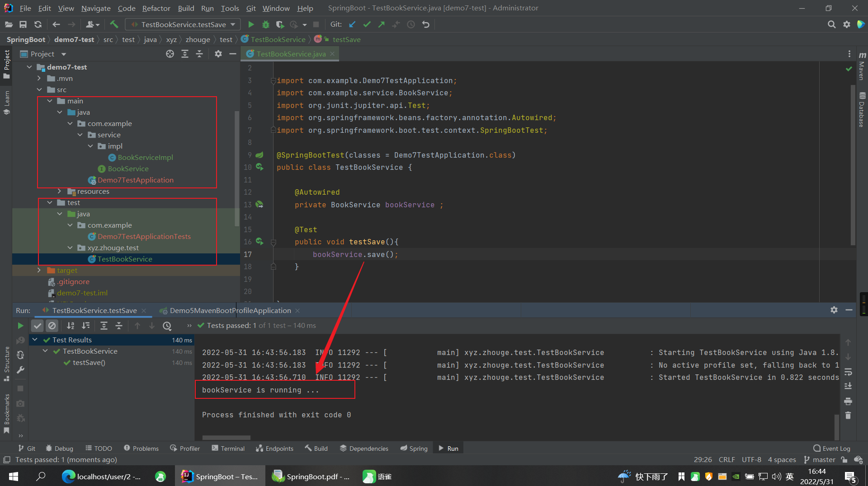Click the Search Everywhere magnifier icon
Image resolution: width=868 pixels, height=486 pixels.
coord(831,24)
